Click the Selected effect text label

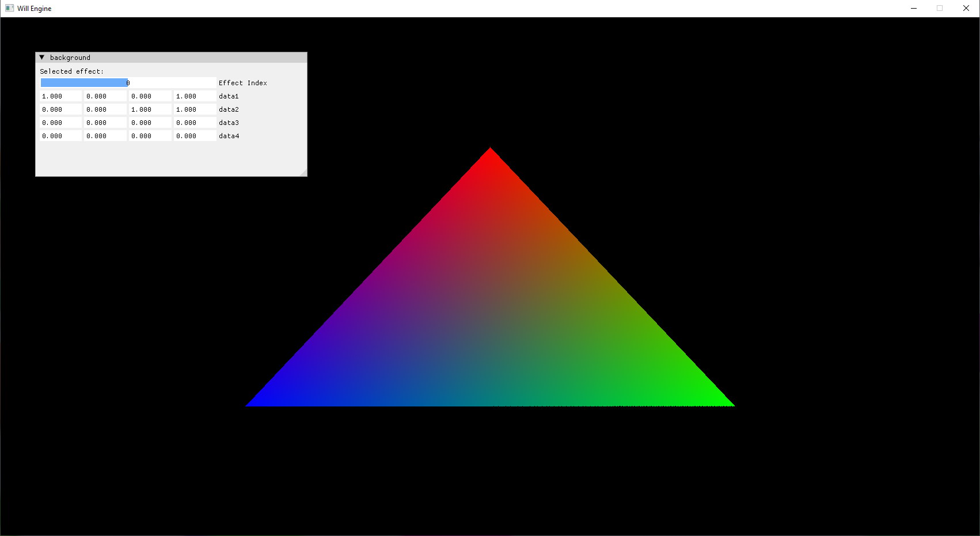tap(71, 71)
